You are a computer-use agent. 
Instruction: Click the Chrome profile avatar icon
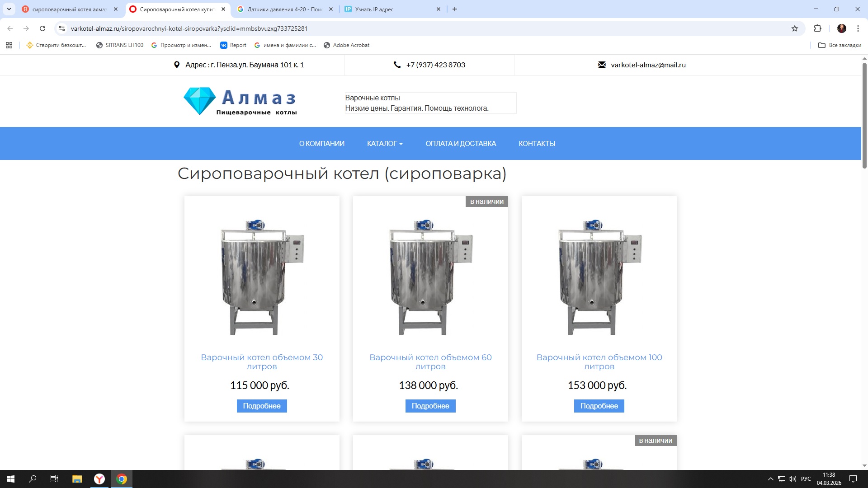[841, 28]
